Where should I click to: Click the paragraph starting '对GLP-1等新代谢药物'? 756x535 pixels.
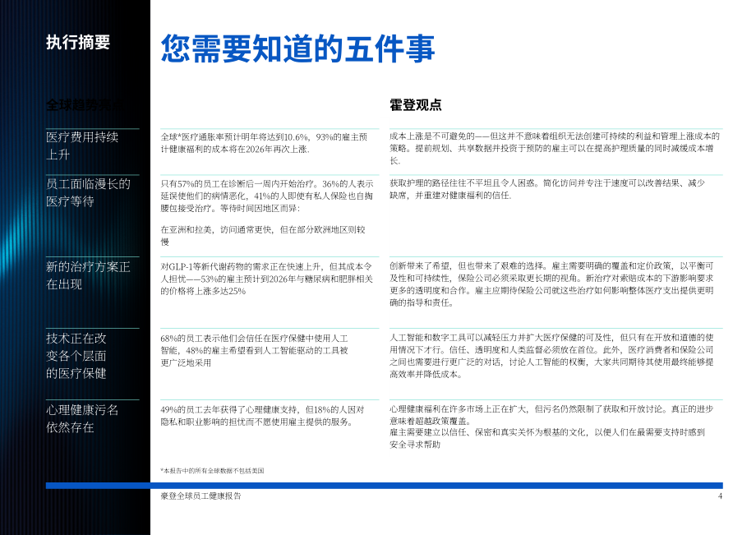[x=266, y=279]
